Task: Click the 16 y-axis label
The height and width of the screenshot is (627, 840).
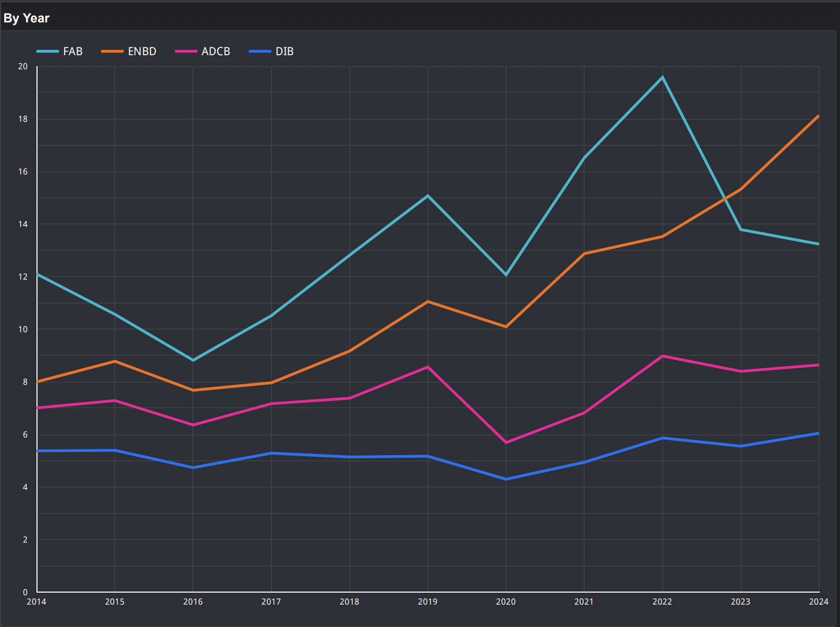Action: (x=23, y=172)
